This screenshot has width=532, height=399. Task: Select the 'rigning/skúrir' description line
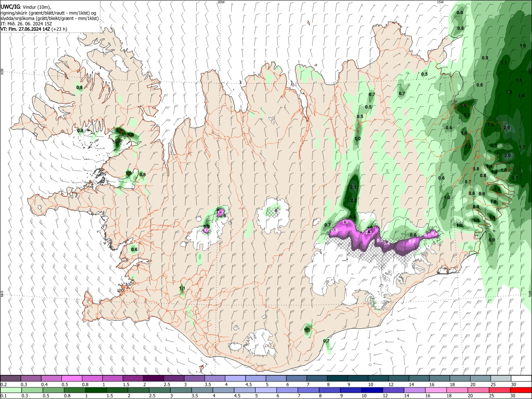48,13
